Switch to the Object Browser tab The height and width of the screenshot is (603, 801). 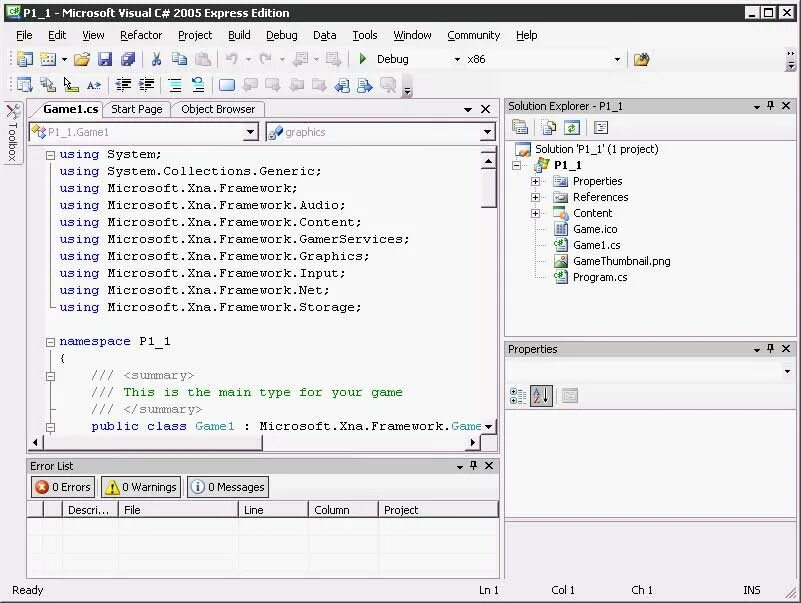[218, 109]
